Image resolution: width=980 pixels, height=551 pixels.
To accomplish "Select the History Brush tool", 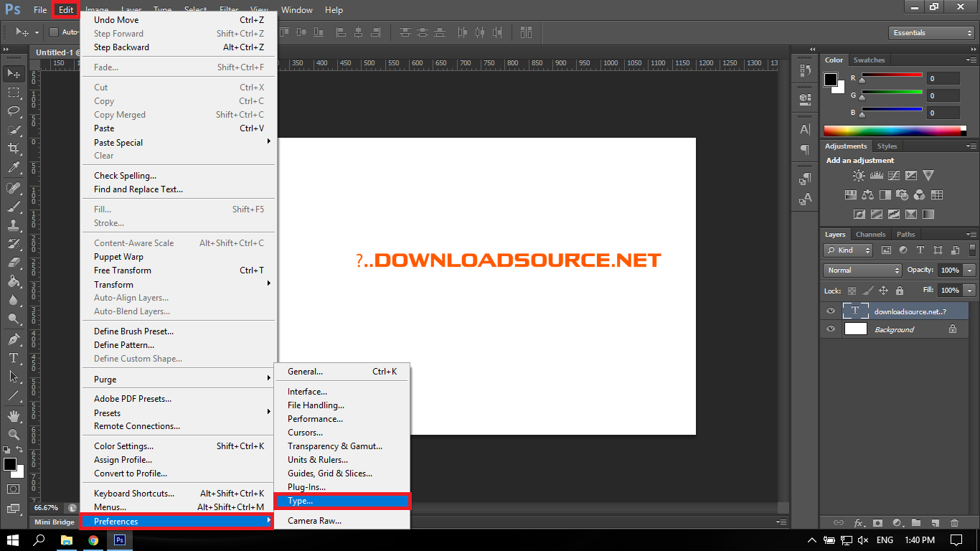I will click(14, 244).
